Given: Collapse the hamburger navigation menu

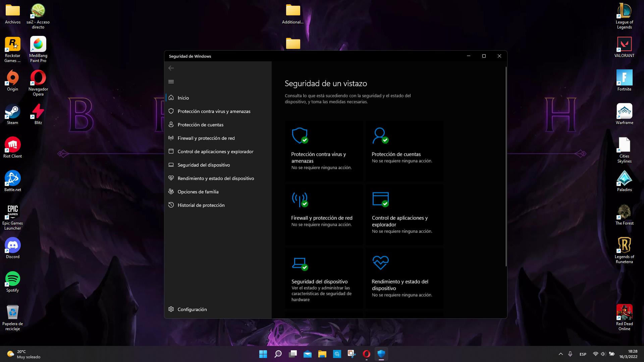Looking at the screenshot, I should tap(171, 81).
